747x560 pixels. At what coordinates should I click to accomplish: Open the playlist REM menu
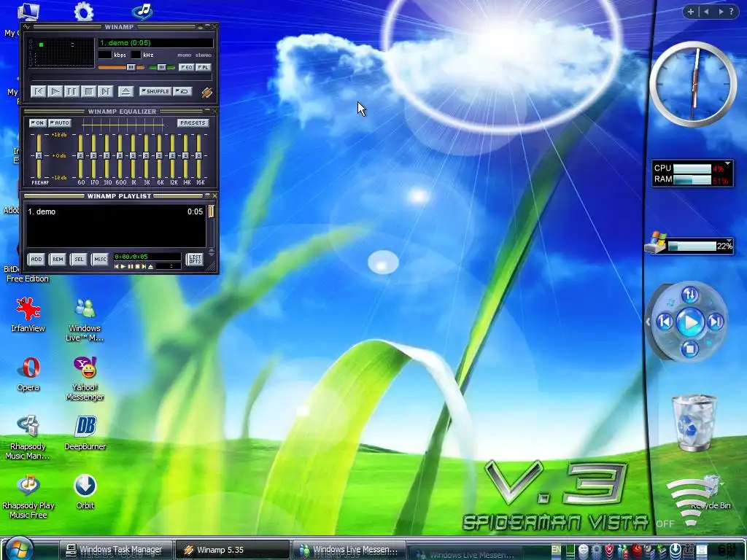(x=58, y=259)
